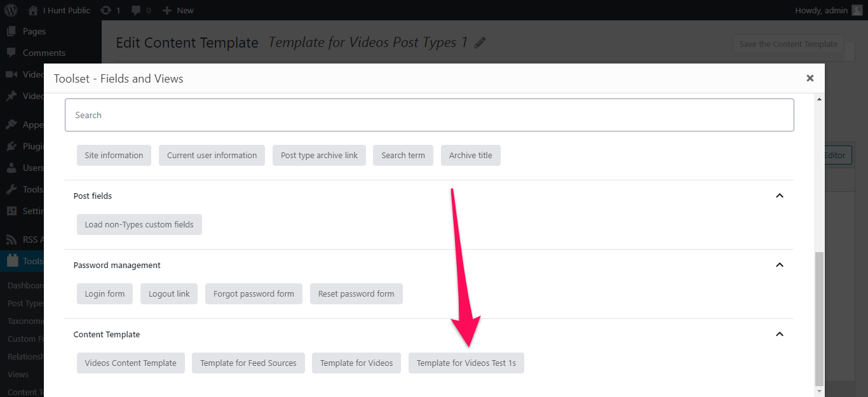Insert Login form shortcode

pyautogui.click(x=105, y=293)
